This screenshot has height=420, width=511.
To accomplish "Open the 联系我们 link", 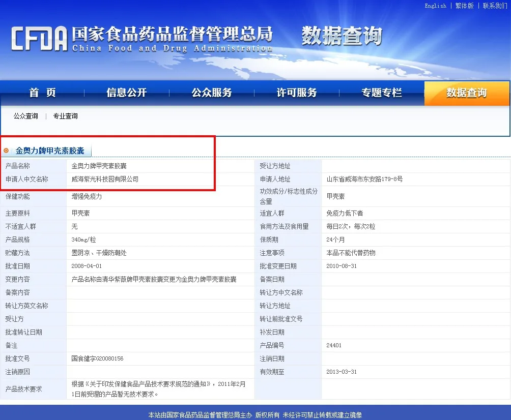I will 495,6.
